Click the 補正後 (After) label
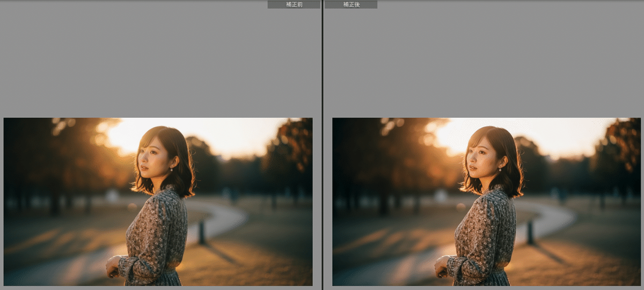The image size is (644, 290). point(350,4)
